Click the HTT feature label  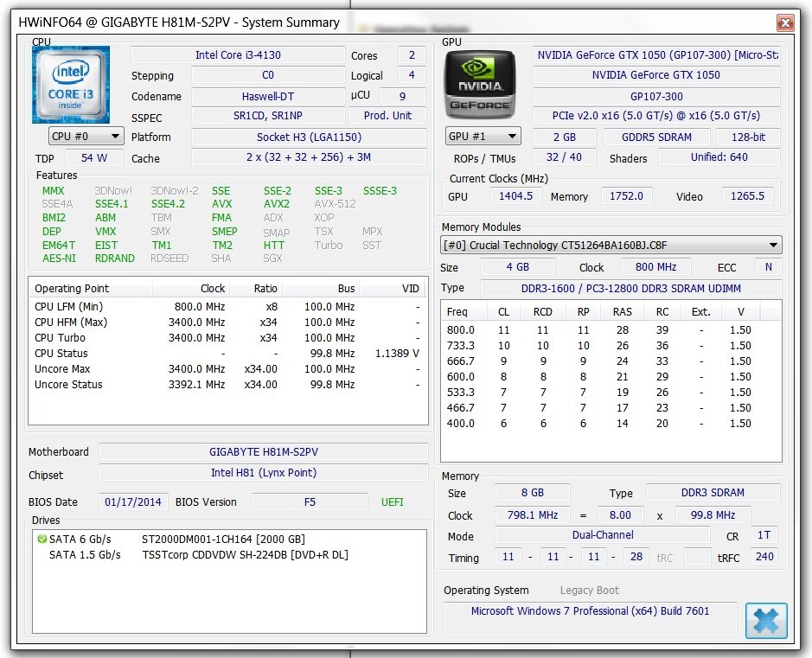(x=274, y=246)
